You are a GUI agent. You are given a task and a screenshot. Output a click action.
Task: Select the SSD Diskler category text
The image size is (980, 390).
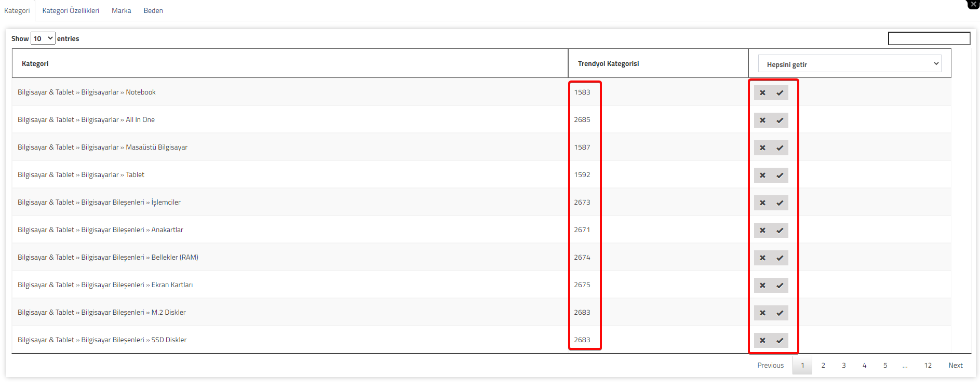pos(102,340)
